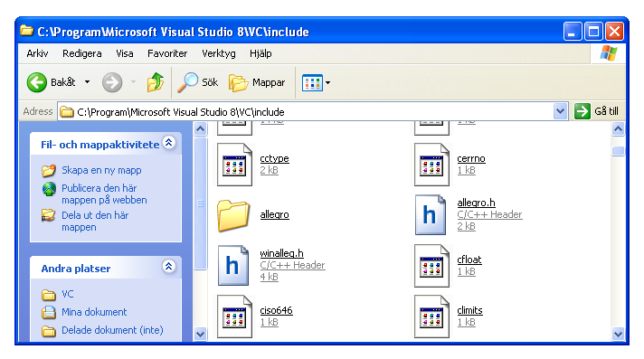This screenshot has width=644, height=359.
Task: Select the cerrno file icon
Action: point(431,165)
